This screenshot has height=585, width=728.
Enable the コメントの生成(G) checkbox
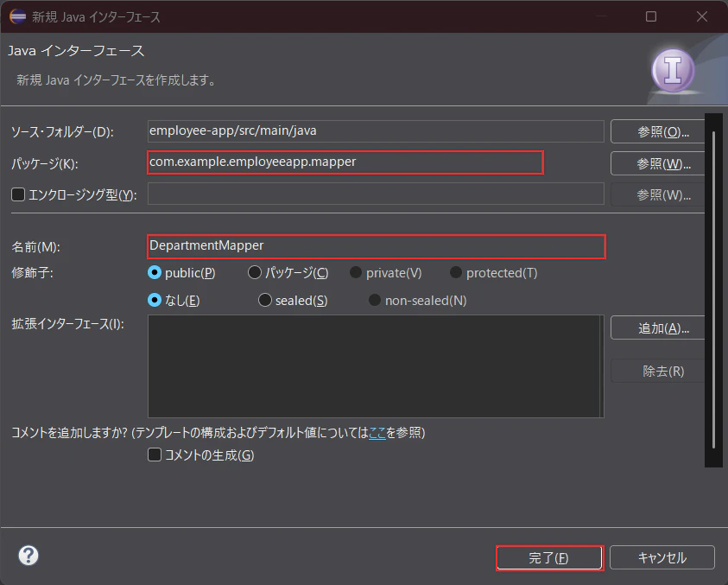click(155, 455)
